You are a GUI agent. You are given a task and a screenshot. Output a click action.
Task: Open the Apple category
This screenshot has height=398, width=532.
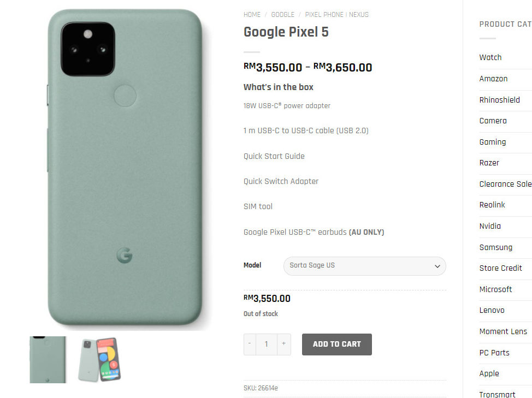489,373
